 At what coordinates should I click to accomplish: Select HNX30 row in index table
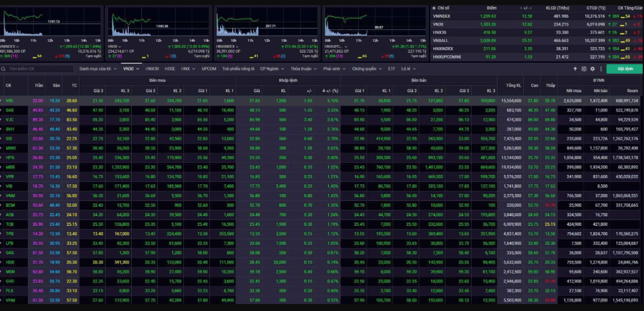537,32
